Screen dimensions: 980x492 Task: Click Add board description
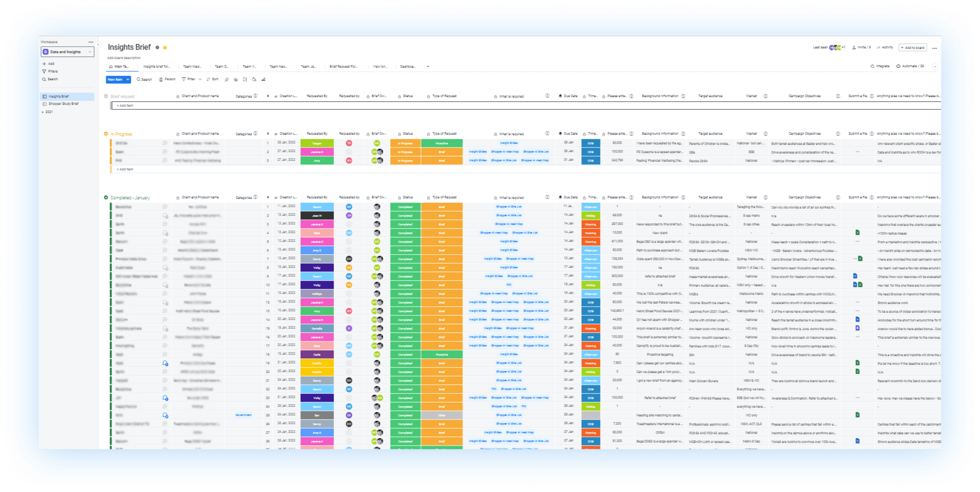click(124, 58)
